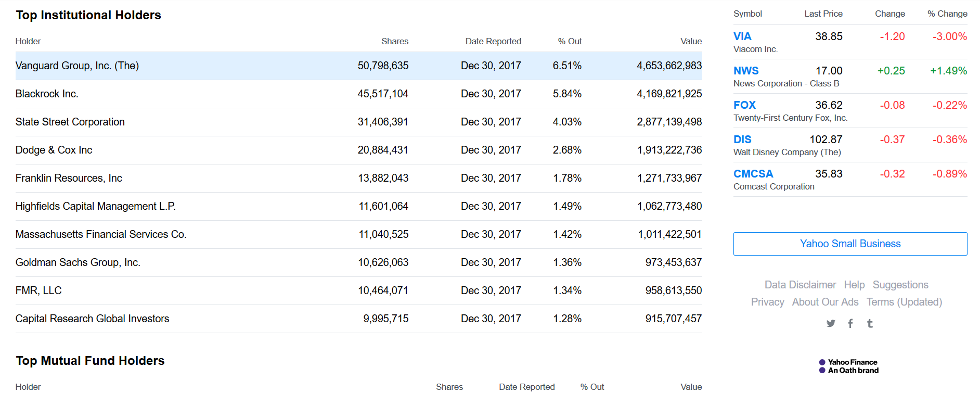Click the Top Mutual Fund Holders heading
980x393 pixels.
[90, 361]
